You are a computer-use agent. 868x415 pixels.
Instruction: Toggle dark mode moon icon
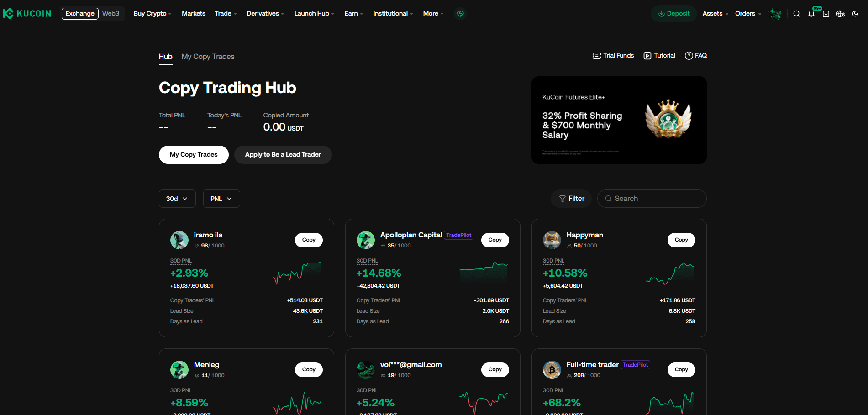(855, 14)
